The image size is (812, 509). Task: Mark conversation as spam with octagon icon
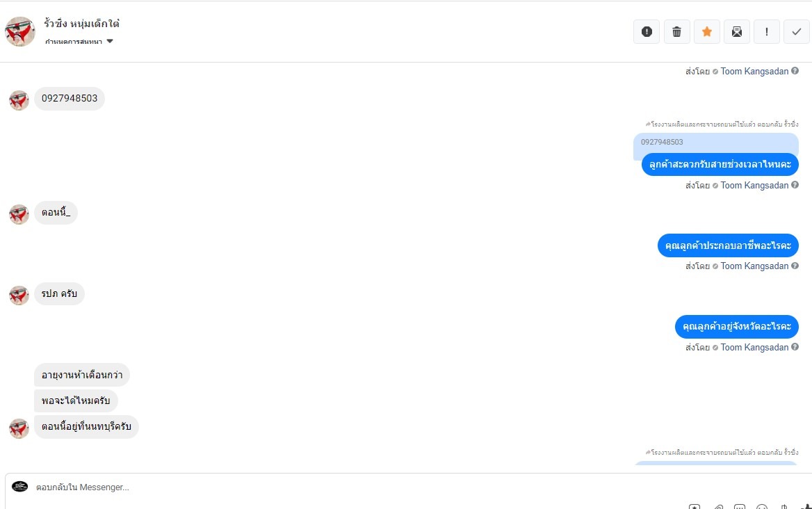click(647, 31)
